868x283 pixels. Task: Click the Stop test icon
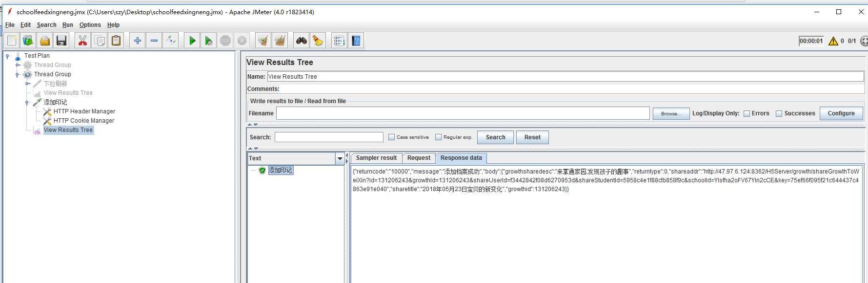point(225,41)
